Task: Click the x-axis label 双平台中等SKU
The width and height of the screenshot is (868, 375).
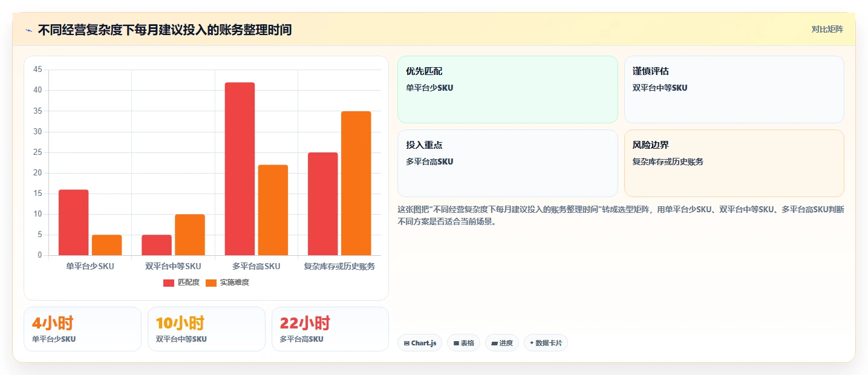Action: (173, 266)
